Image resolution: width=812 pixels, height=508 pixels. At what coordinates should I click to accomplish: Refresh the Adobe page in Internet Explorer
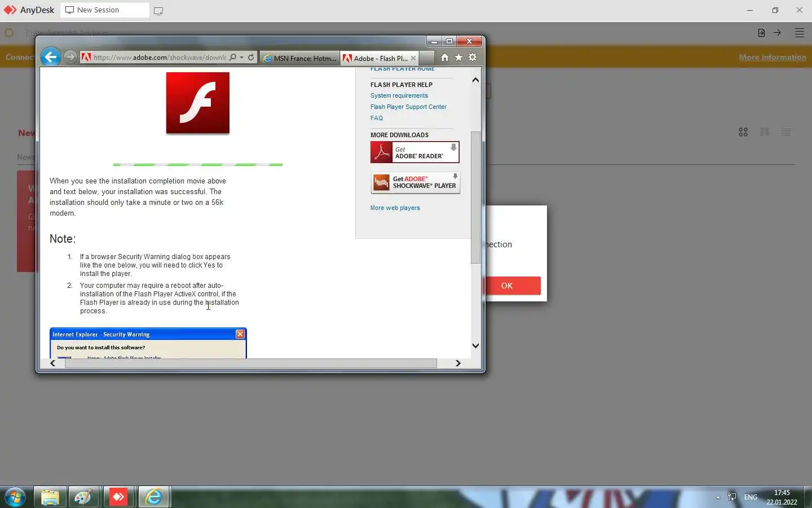point(251,58)
